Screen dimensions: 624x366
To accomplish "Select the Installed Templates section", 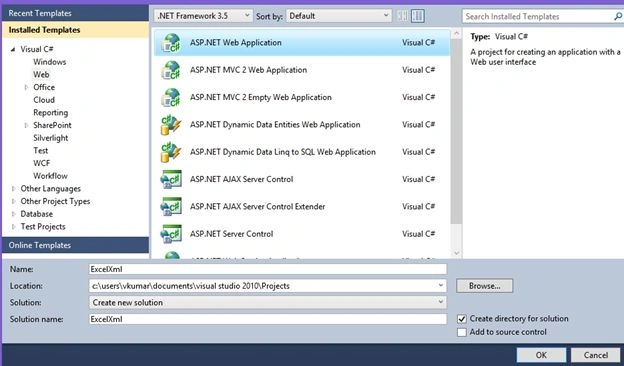I will click(x=75, y=30).
